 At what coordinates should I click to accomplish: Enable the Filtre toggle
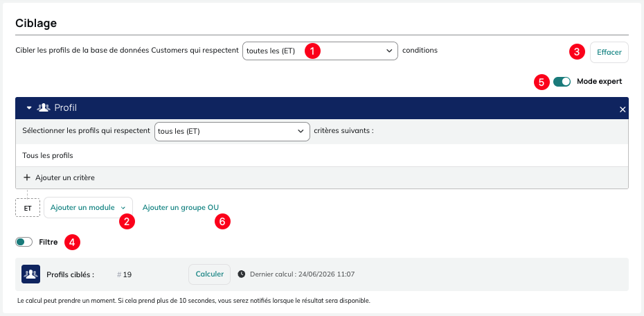tap(24, 242)
